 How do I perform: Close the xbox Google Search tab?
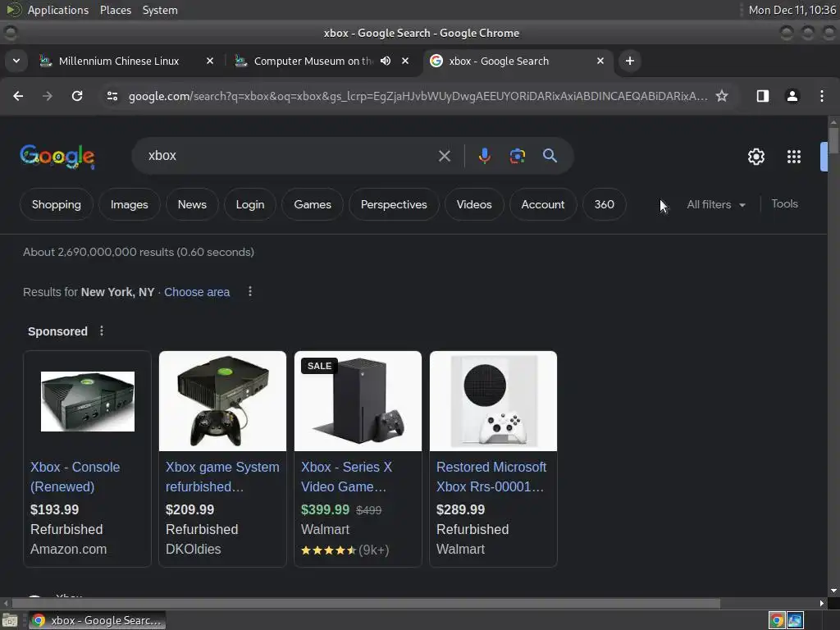(600, 61)
